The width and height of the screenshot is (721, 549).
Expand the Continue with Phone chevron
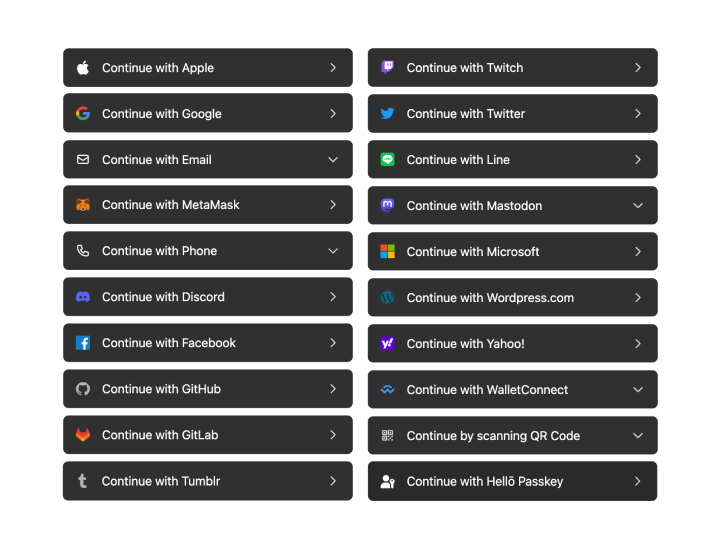333,251
